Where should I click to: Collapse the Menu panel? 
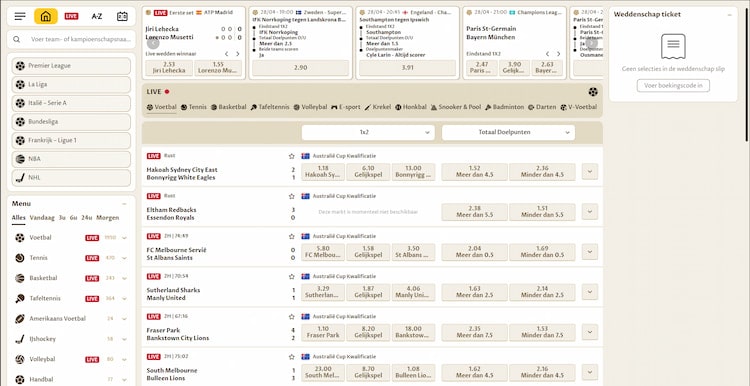(124, 204)
